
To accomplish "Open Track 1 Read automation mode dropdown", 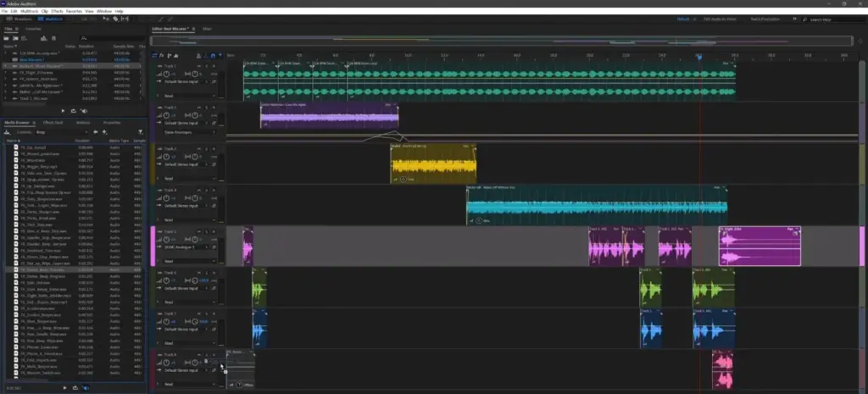I will click(x=189, y=96).
